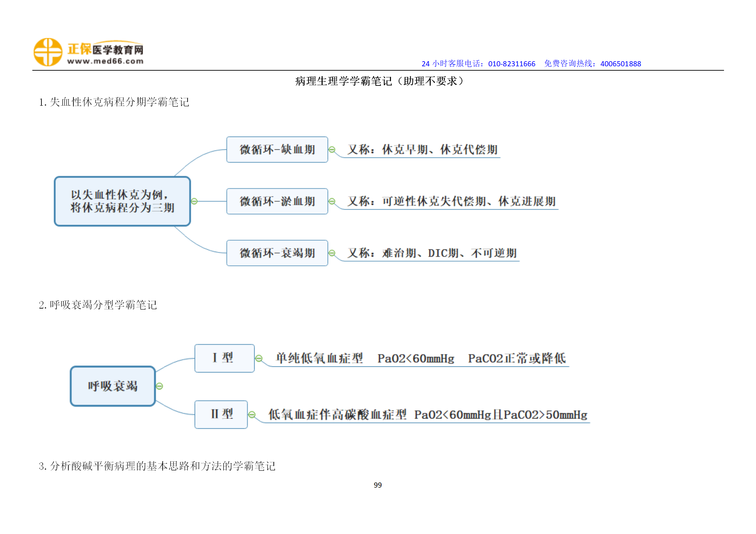
Task: Select the 微循环-淤血期 box
Action: 277,201
